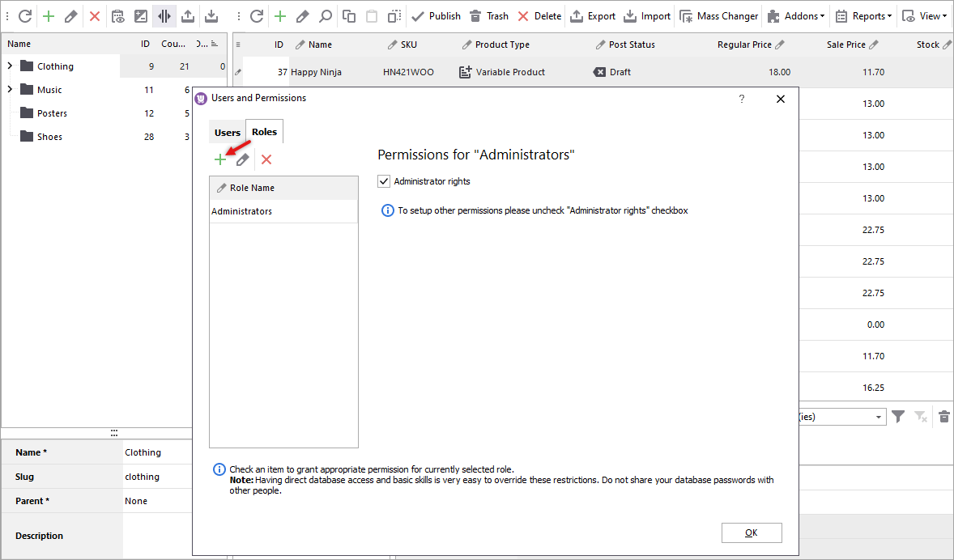Click the help question mark in the dialog
This screenshot has height=560, width=954.
pos(742,99)
